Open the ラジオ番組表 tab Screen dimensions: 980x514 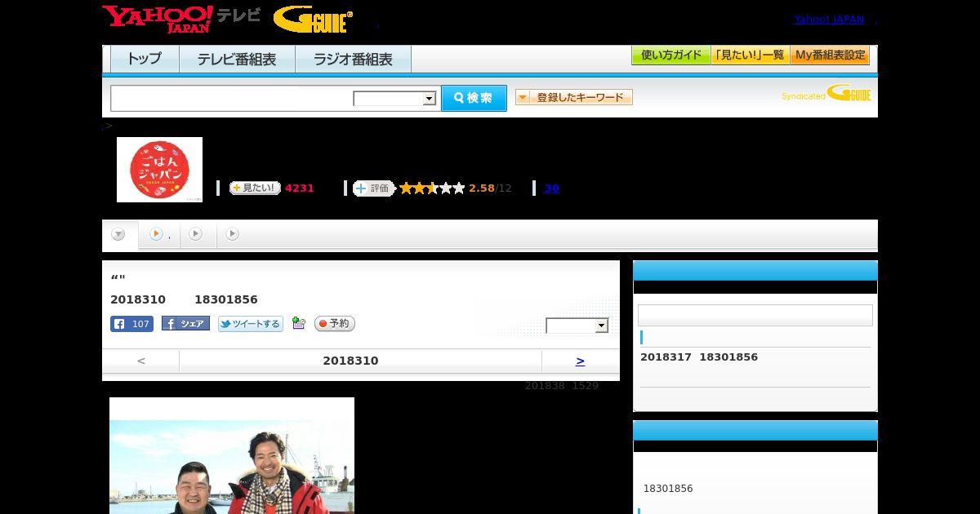353,60
